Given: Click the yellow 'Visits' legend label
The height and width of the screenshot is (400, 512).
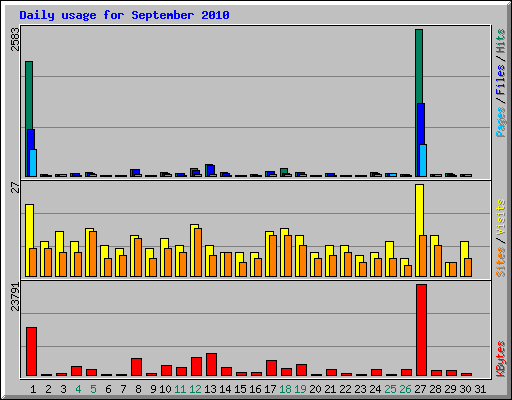Looking at the screenshot, I should [x=500, y=217].
